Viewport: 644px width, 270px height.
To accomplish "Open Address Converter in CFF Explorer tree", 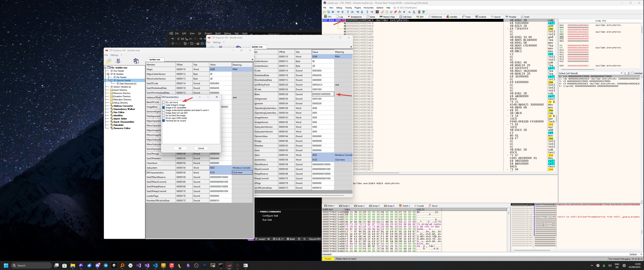I will point(123,106).
